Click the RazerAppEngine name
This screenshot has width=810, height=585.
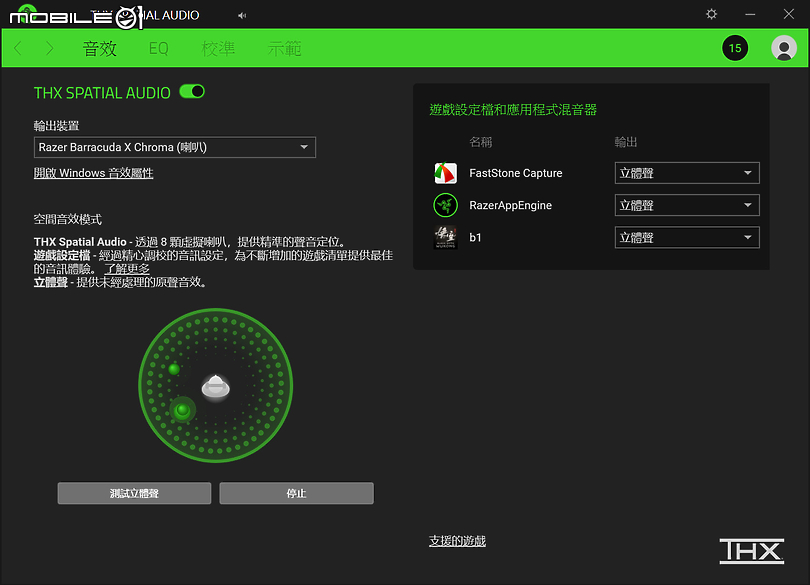click(x=510, y=205)
